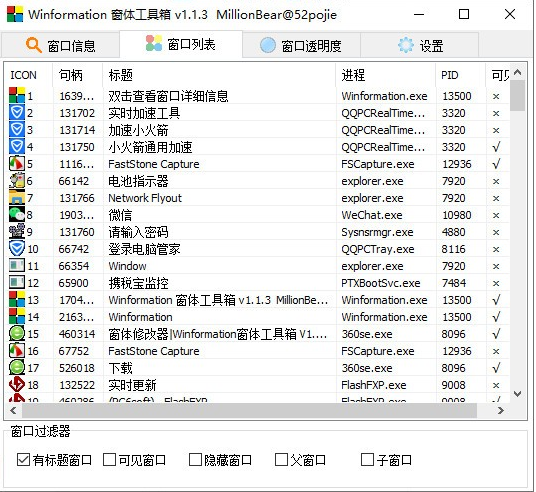This screenshot has height=492, width=536.
Task: Click handle value 66142
Action: click(x=73, y=181)
